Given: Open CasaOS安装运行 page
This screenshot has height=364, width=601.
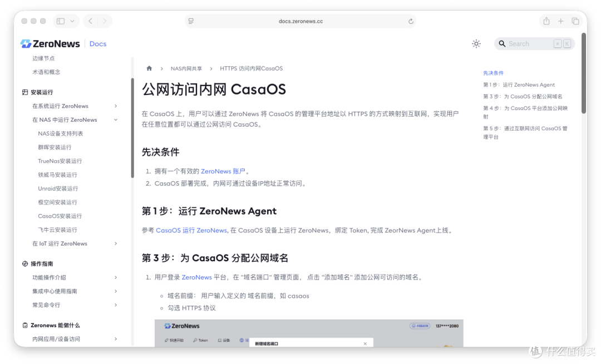Looking at the screenshot, I should coord(60,216).
